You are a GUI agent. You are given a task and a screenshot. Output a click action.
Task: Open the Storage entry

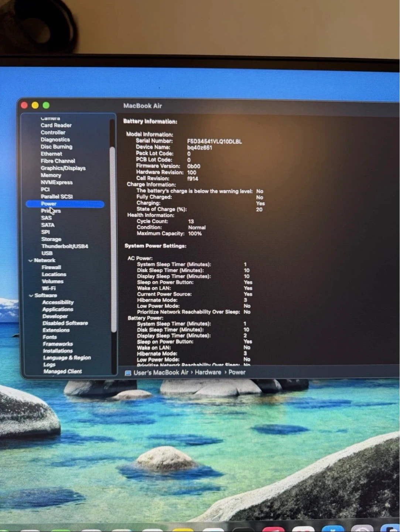(x=51, y=239)
